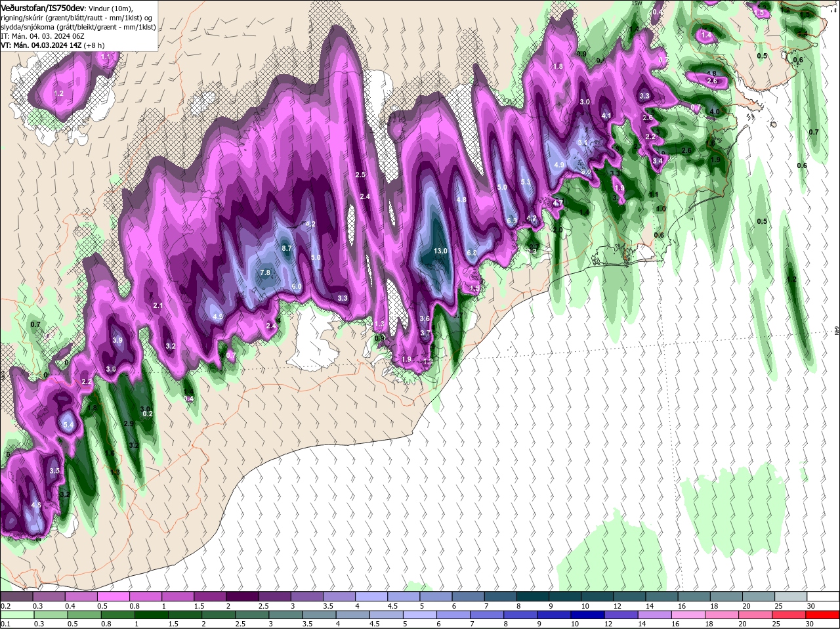Viewport: 840px width, 629px height.
Task: Click the 7.8 value on the map
Action: (265, 272)
